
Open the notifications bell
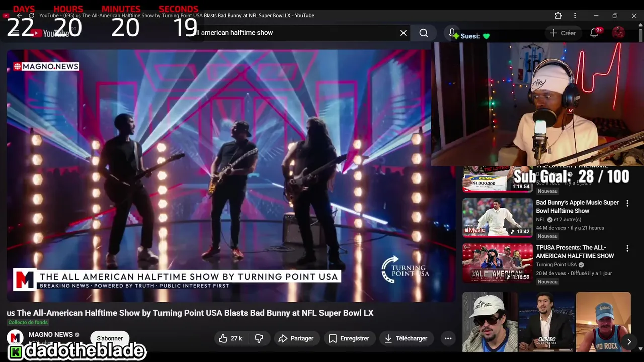[594, 33]
